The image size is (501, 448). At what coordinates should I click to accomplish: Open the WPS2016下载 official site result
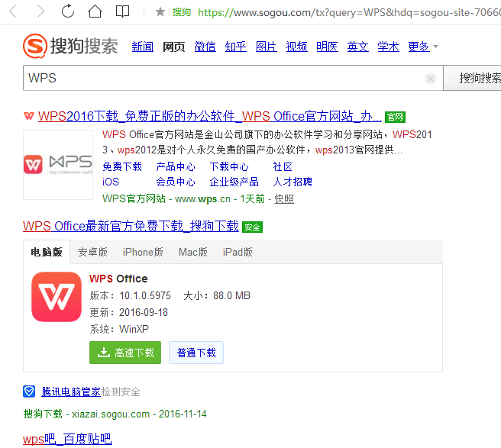[x=209, y=116]
